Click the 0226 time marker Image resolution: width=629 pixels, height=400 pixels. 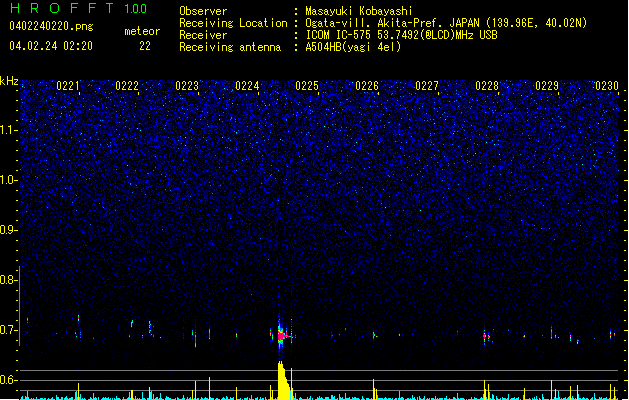tap(367, 86)
